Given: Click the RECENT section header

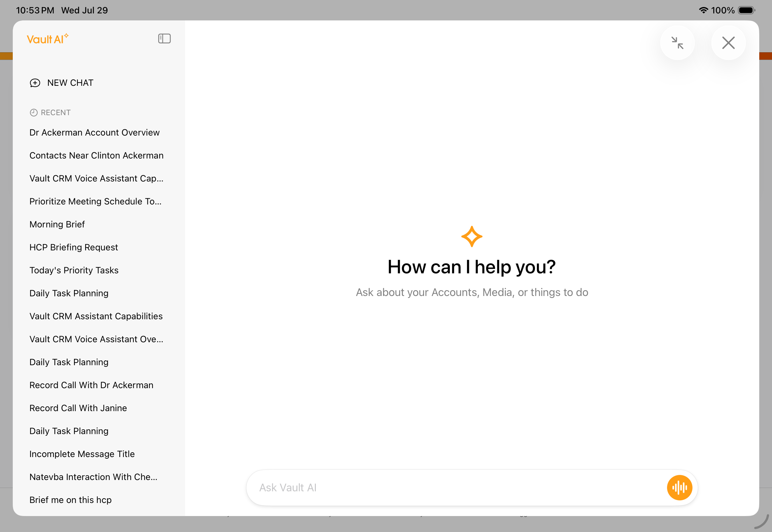Looking at the screenshot, I should [x=50, y=113].
